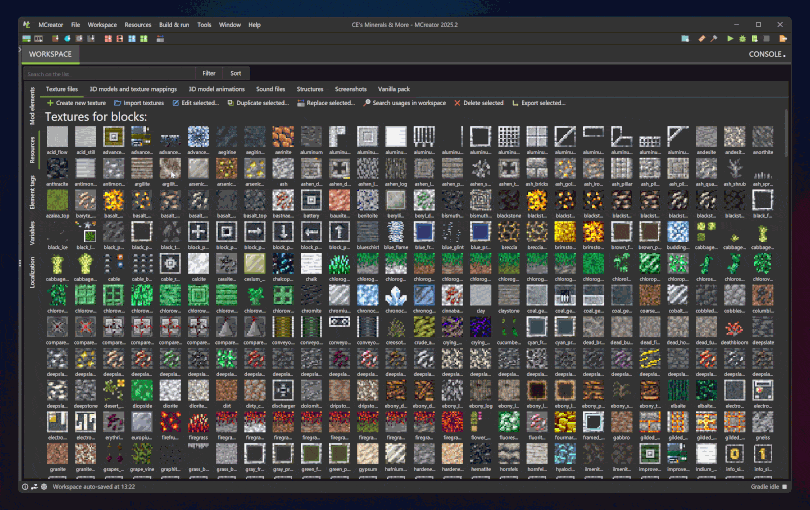The width and height of the screenshot is (810, 510).
Task: Focus the Search on the list field
Action: tap(109, 74)
